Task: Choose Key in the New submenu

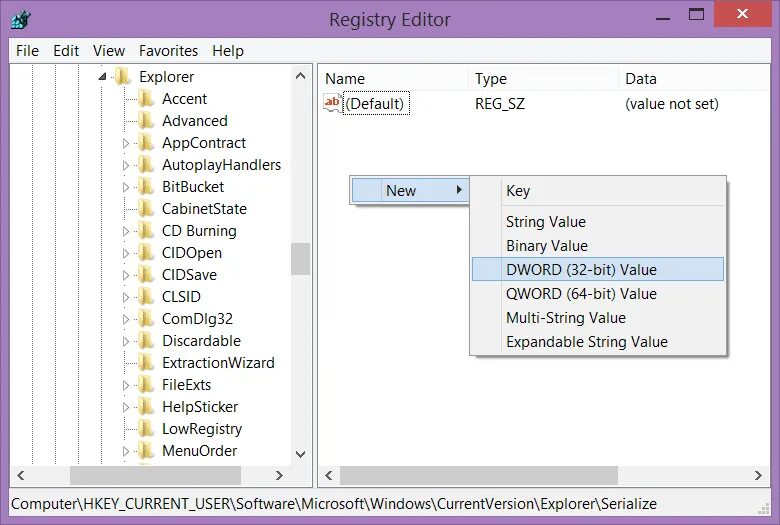Action: pos(598,191)
